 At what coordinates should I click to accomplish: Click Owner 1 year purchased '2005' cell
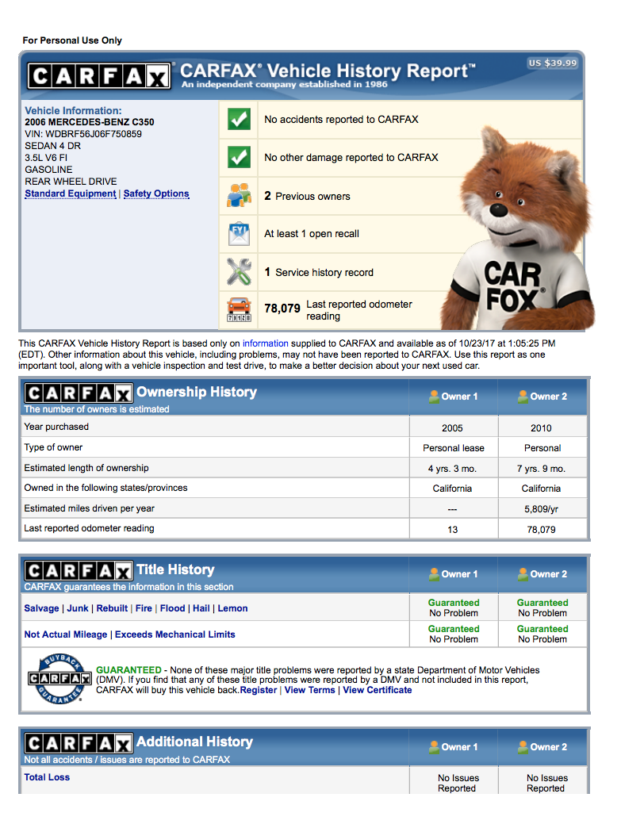pos(452,428)
